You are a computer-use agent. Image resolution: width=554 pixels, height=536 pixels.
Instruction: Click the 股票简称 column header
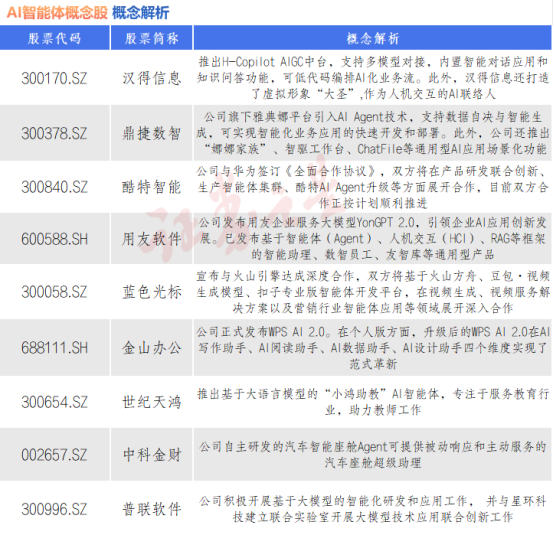pyautogui.click(x=152, y=38)
